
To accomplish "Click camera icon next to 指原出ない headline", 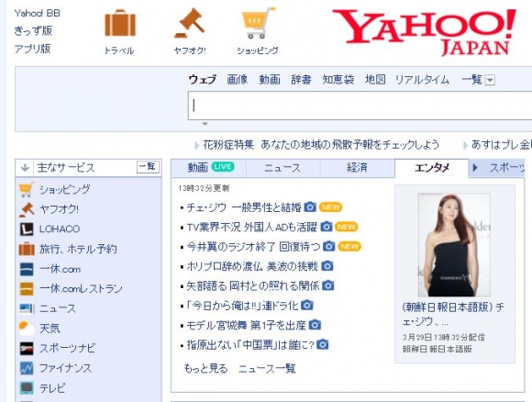I will pyautogui.click(x=322, y=344).
